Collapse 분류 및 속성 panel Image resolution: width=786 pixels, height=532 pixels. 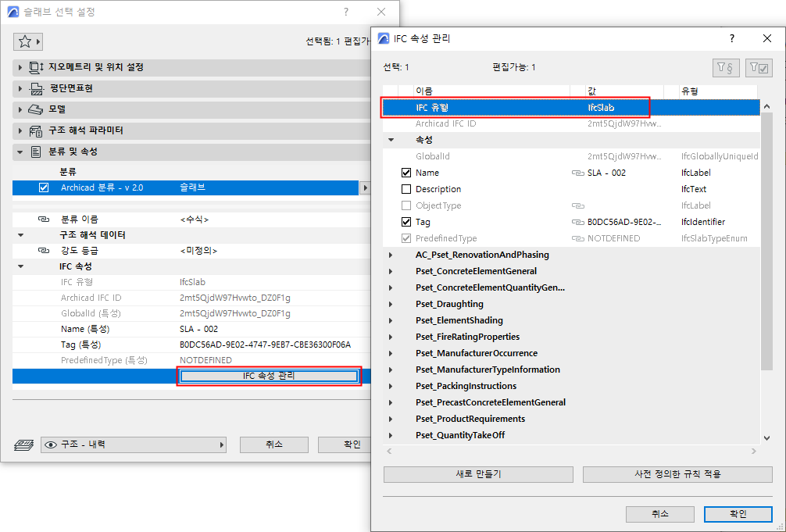(x=20, y=152)
